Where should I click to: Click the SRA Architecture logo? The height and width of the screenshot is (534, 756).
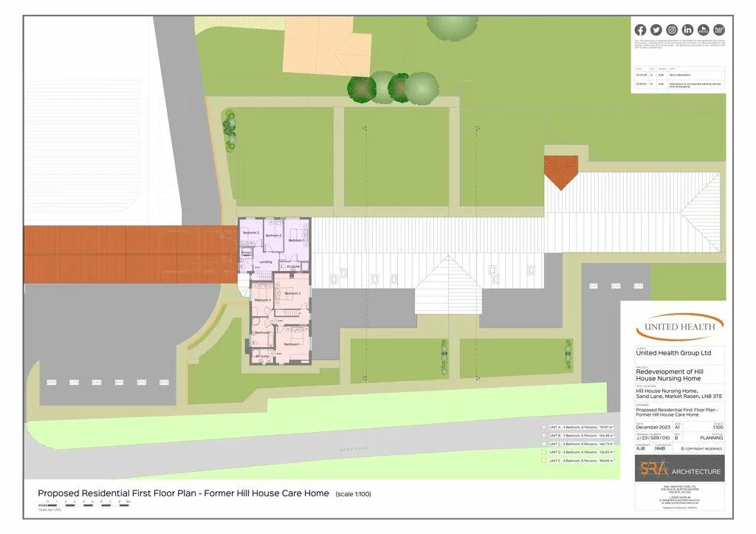click(x=679, y=470)
